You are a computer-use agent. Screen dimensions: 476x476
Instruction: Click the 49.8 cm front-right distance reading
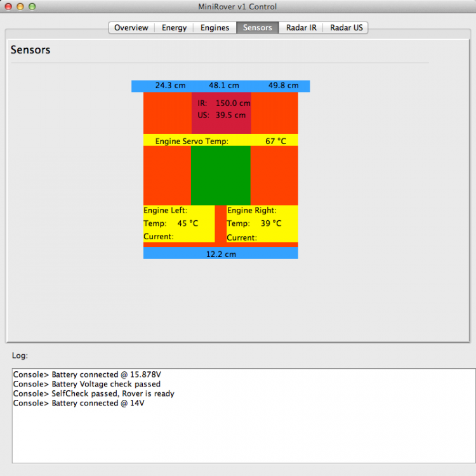tap(283, 86)
